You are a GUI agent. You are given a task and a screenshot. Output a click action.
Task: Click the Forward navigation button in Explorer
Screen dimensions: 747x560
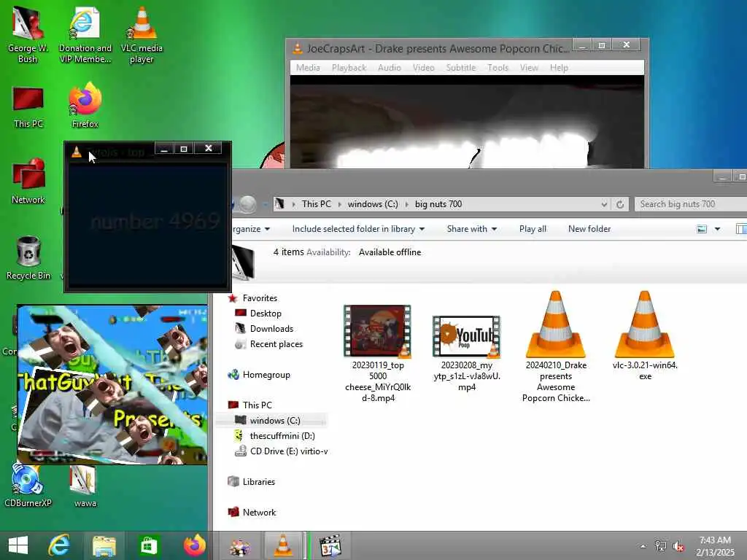[247, 204]
